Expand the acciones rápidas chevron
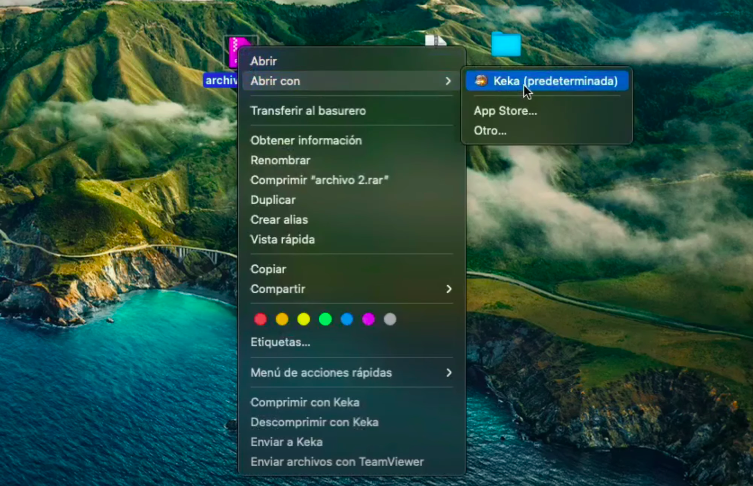753x486 pixels. click(x=449, y=372)
